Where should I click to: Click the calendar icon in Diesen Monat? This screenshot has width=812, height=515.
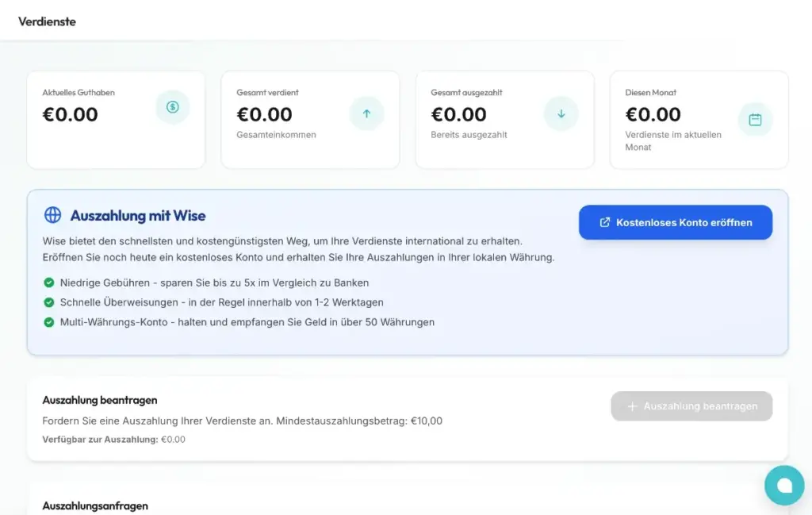pyautogui.click(x=755, y=120)
